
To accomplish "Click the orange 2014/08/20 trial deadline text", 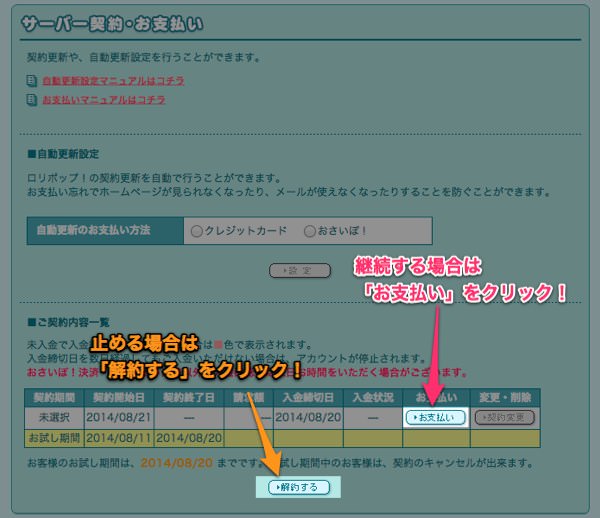I will 176,463.
